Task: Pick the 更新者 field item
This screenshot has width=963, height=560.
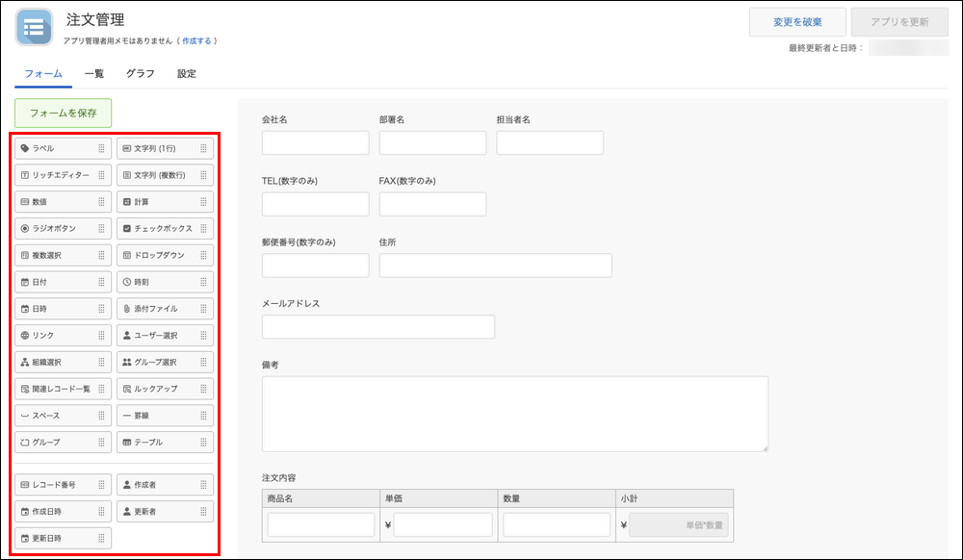Action: point(166,512)
